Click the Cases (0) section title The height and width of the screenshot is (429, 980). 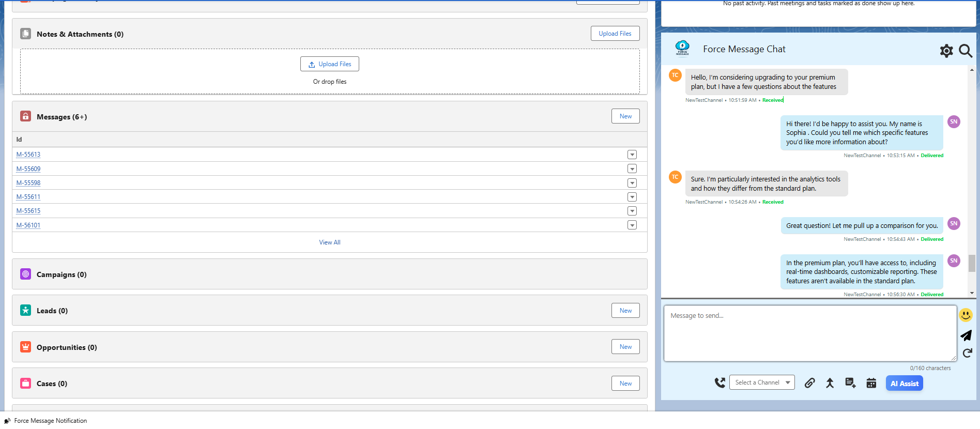tap(52, 384)
